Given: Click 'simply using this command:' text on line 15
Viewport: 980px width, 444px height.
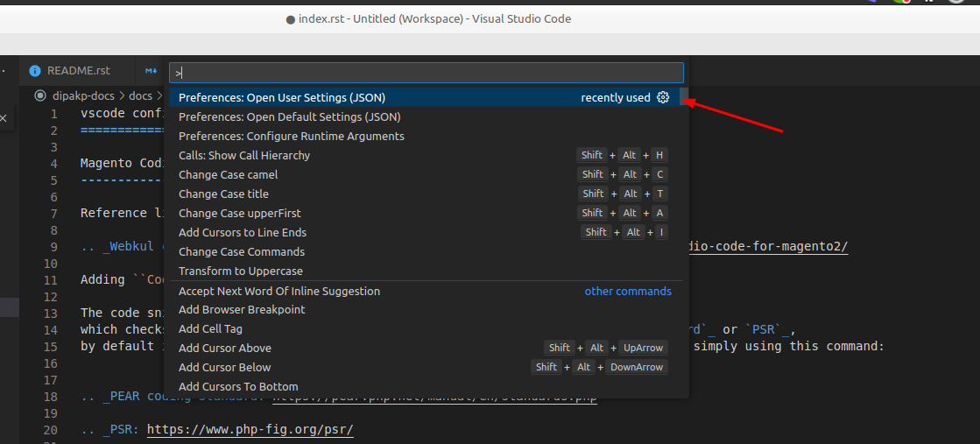Looking at the screenshot, I should (789, 347).
